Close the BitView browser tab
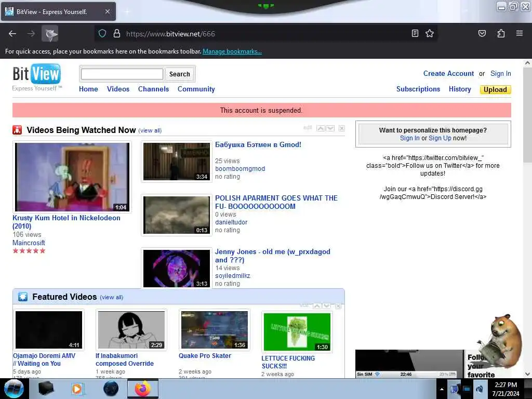The height and width of the screenshot is (399, 532). tap(107, 11)
